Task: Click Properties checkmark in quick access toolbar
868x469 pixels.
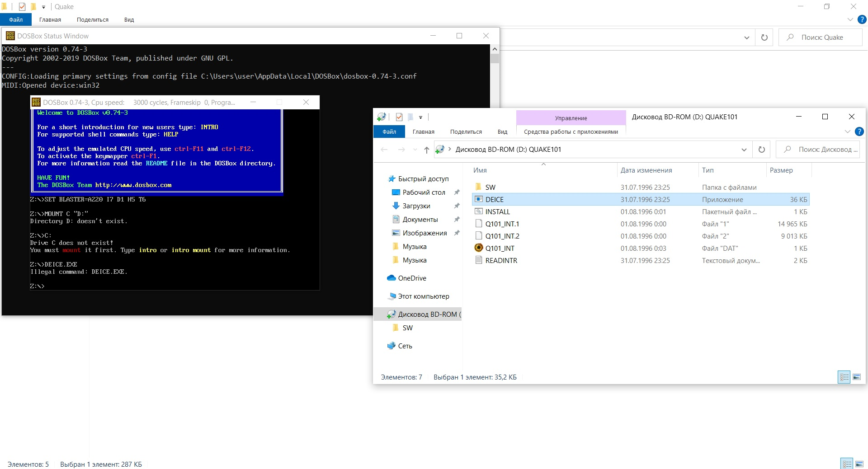Action: [x=399, y=117]
